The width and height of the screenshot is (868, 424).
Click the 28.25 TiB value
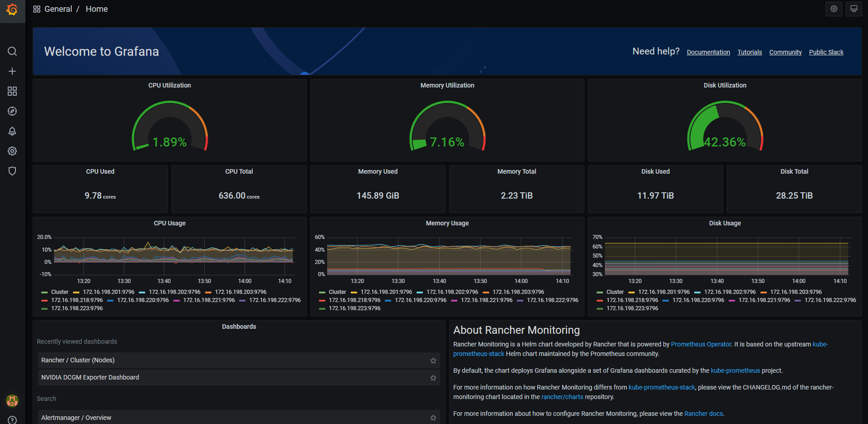click(x=794, y=195)
